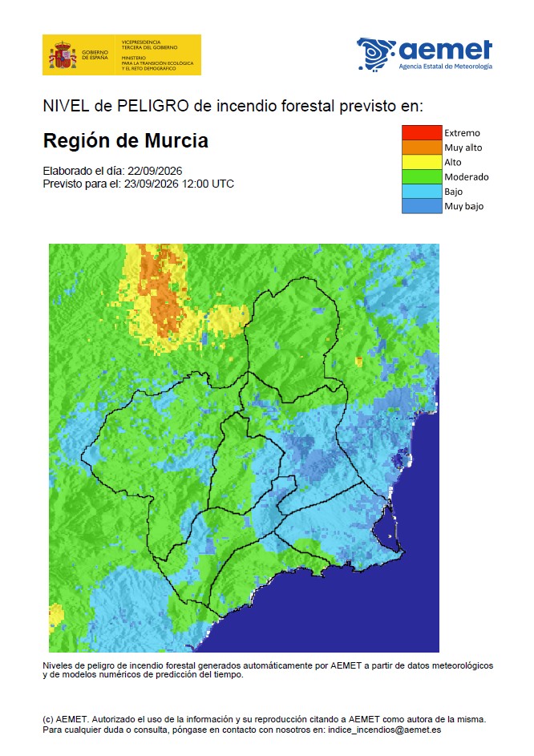Select the red Extremo legend swatch

(422, 132)
